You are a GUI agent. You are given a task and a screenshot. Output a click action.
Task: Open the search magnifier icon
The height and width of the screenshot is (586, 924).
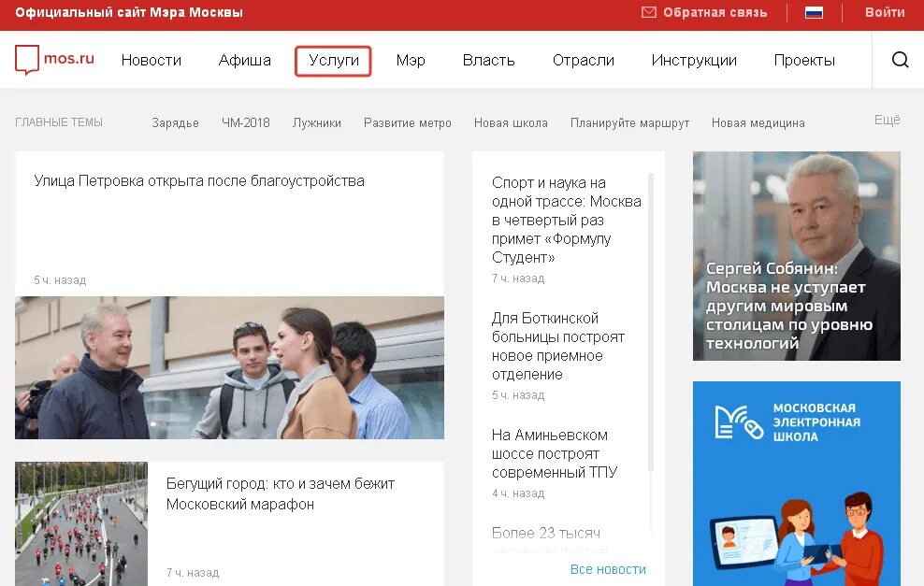click(x=900, y=60)
